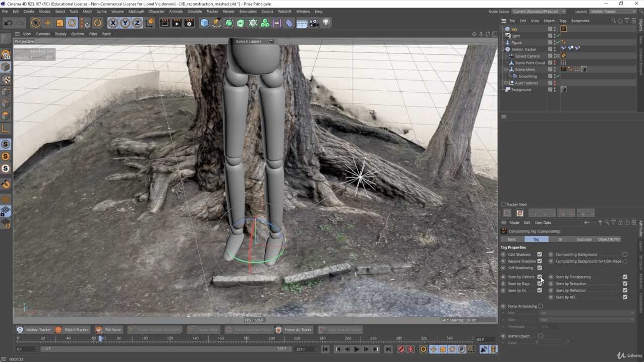Select the Scale tool

click(x=59, y=23)
